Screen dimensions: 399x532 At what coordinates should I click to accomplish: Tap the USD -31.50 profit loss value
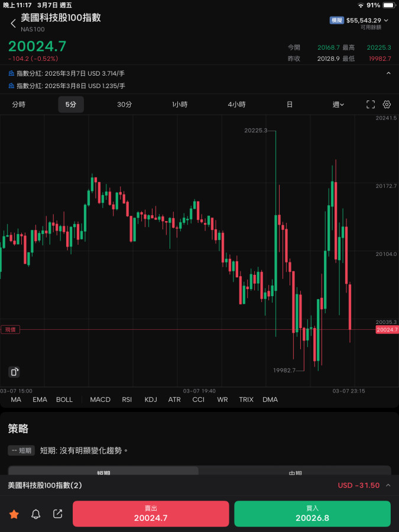pyautogui.click(x=359, y=485)
